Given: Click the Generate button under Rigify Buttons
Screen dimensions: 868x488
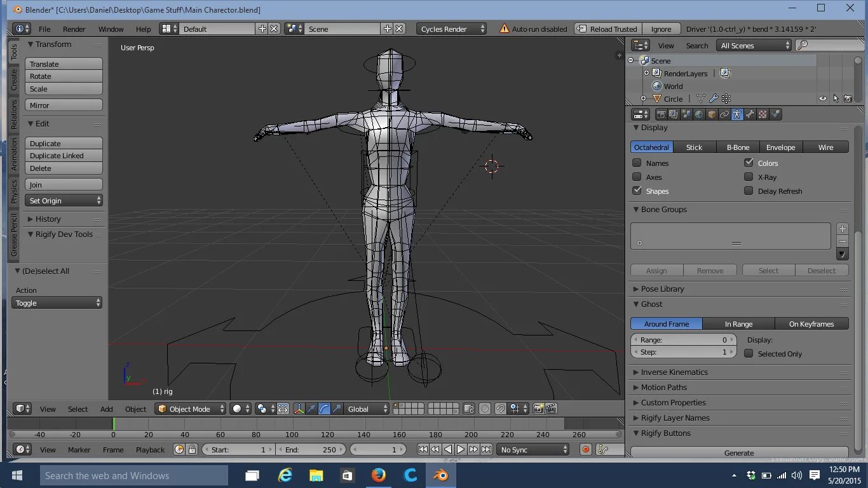Looking at the screenshot, I should (x=739, y=452).
